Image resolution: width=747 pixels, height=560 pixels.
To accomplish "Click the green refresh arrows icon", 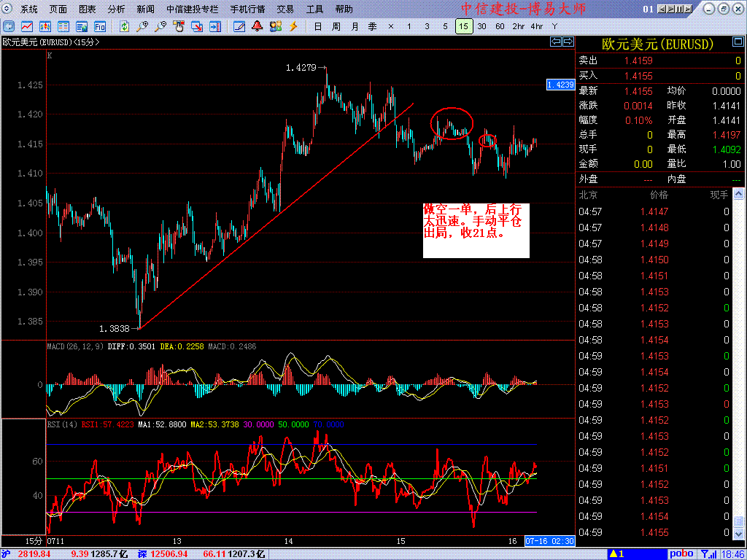I will point(124,26).
